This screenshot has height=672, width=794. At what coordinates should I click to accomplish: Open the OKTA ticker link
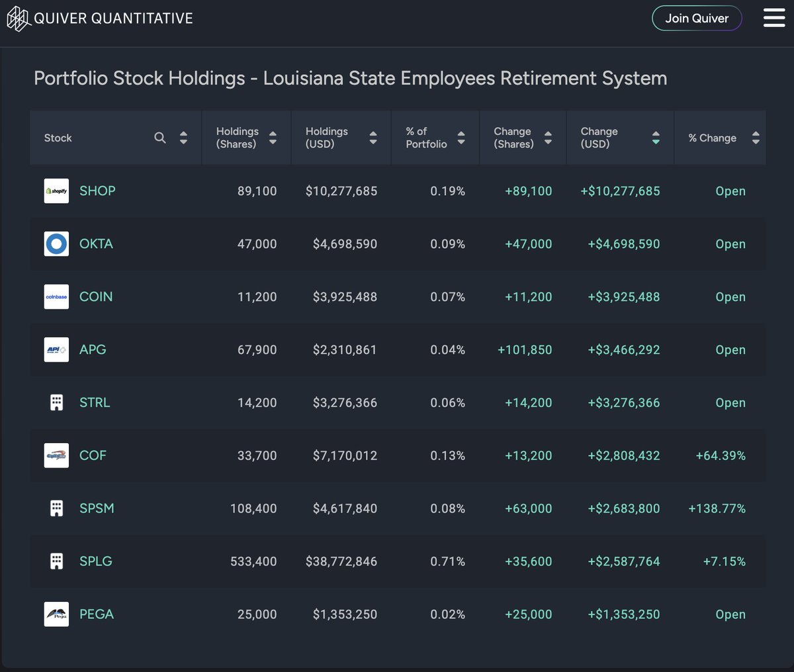96,244
